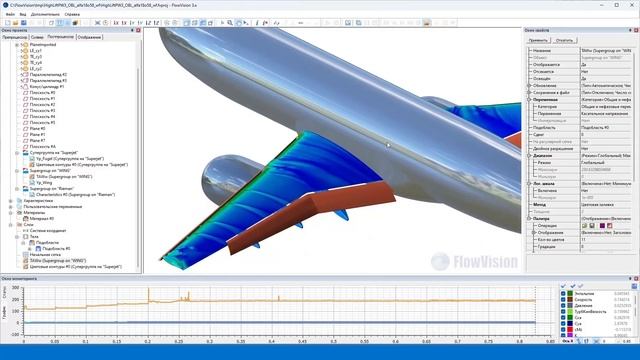Toggle the Cyx checkbox in monitor legend
The image size is (640, 360).
tap(563, 323)
